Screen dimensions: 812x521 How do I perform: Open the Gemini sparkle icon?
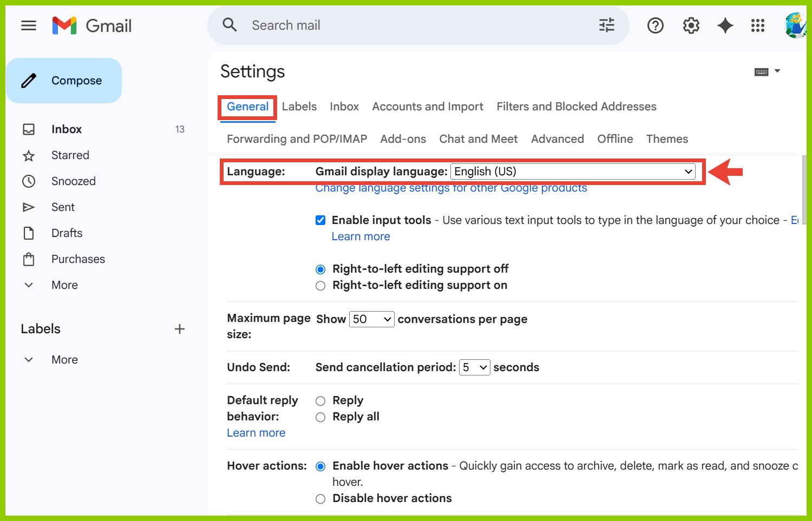click(x=725, y=25)
